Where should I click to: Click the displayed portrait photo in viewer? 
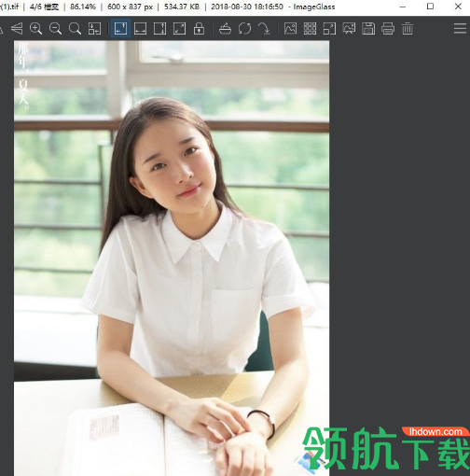172,259
